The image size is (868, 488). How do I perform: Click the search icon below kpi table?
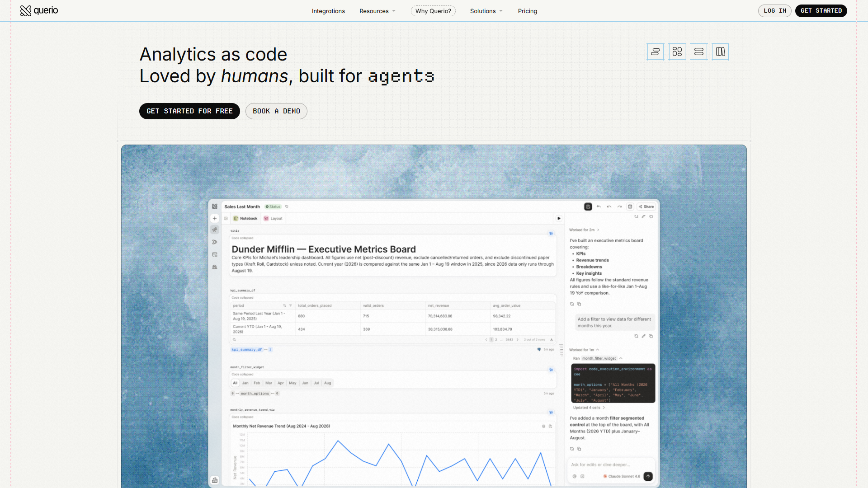(234, 340)
